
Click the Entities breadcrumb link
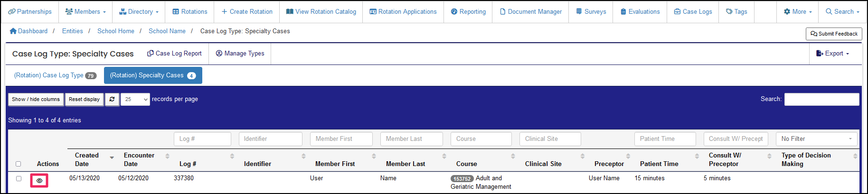[x=72, y=31]
